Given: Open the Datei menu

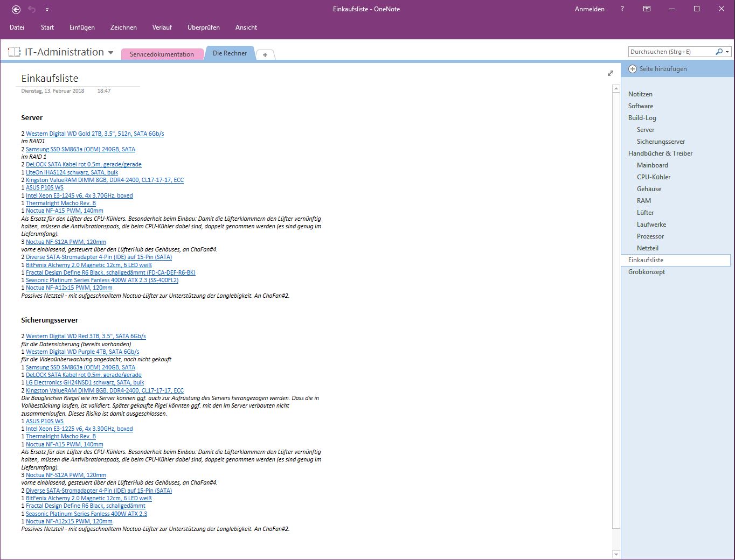Looking at the screenshot, I should click(x=17, y=27).
